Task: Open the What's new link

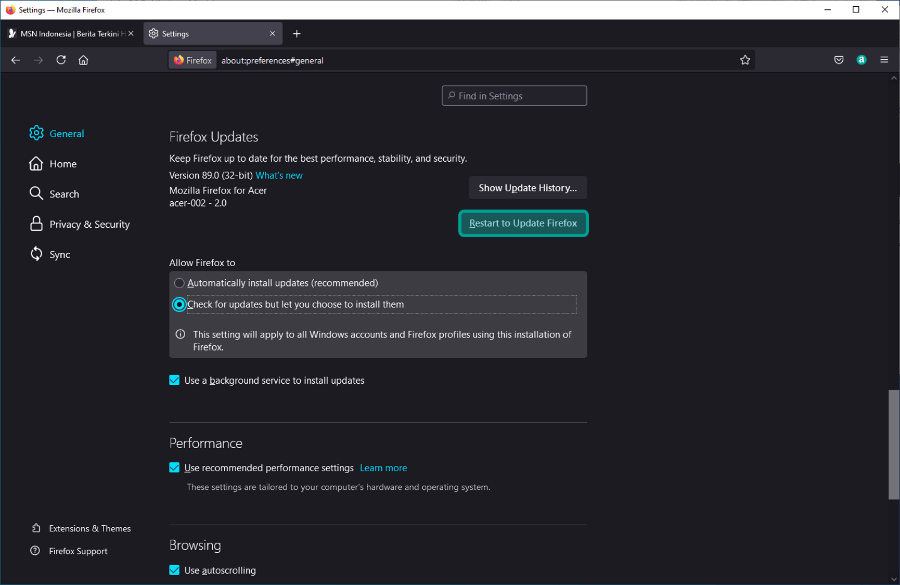Action: click(x=279, y=175)
